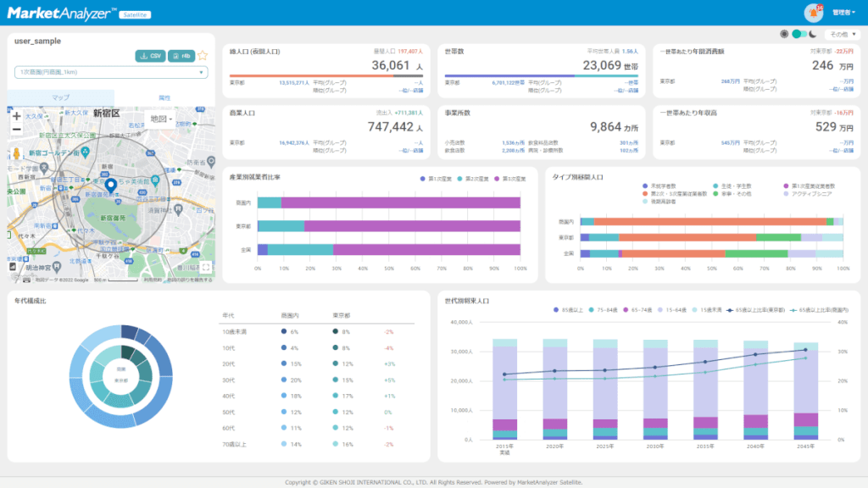868x488 pixels.
Task: Click the 全国 bar in industry chart
Action: point(388,250)
